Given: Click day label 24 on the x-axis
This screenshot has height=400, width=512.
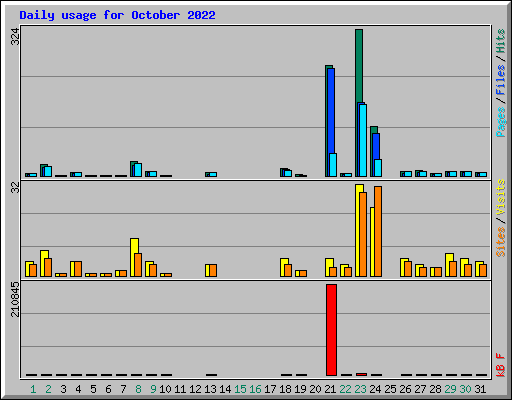Looking at the screenshot, I should coord(375,389).
